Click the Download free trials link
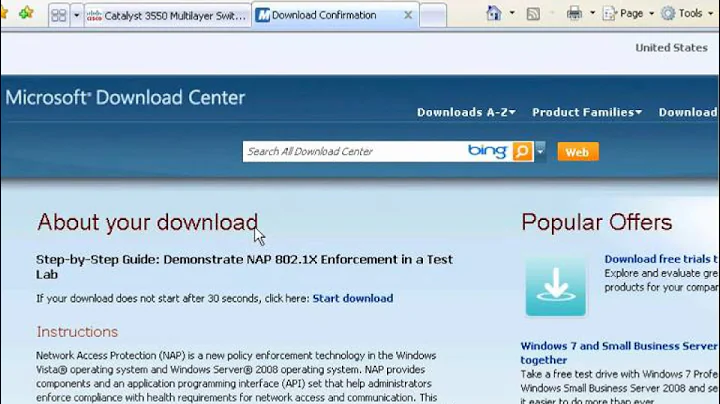 661,259
